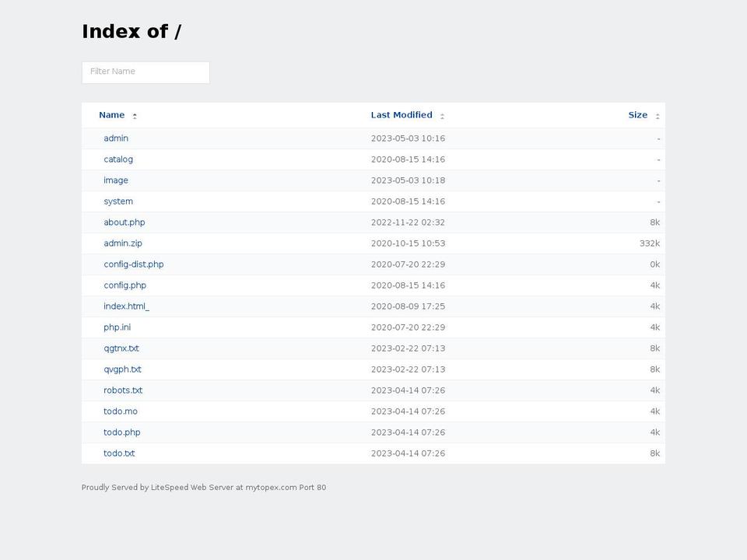
Task: Open the todo.mo file
Action: click(121, 411)
